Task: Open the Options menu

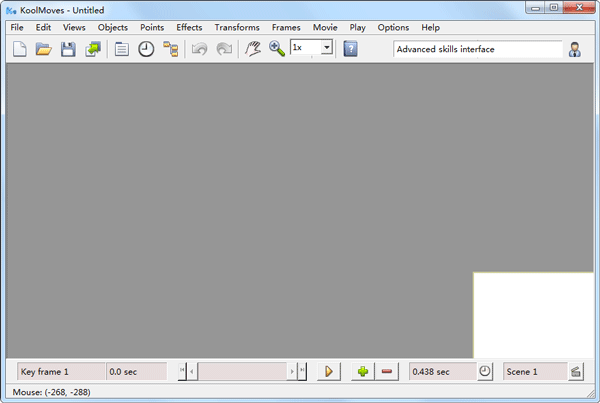Action: tap(393, 28)
